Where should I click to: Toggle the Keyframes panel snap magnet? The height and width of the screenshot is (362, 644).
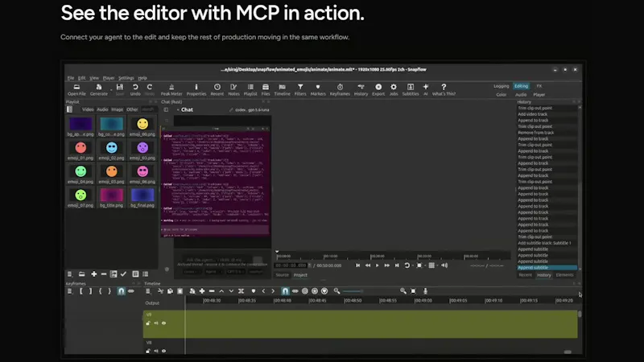tap(122, 291)
